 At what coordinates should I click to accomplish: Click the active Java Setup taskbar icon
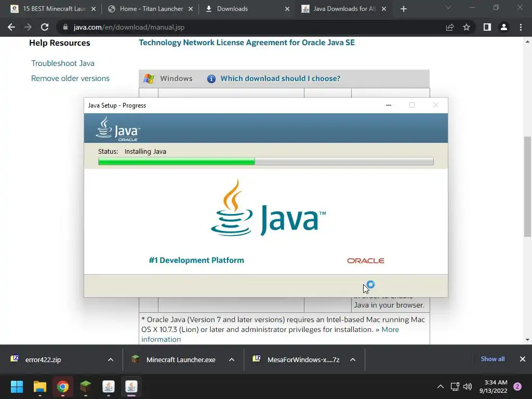[131, 387]
